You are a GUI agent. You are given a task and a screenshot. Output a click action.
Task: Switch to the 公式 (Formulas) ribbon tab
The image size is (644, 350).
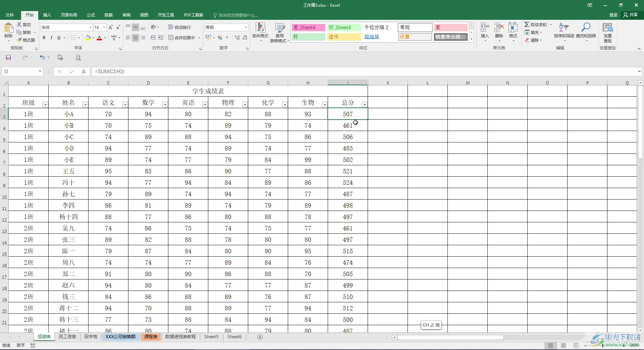91,15
